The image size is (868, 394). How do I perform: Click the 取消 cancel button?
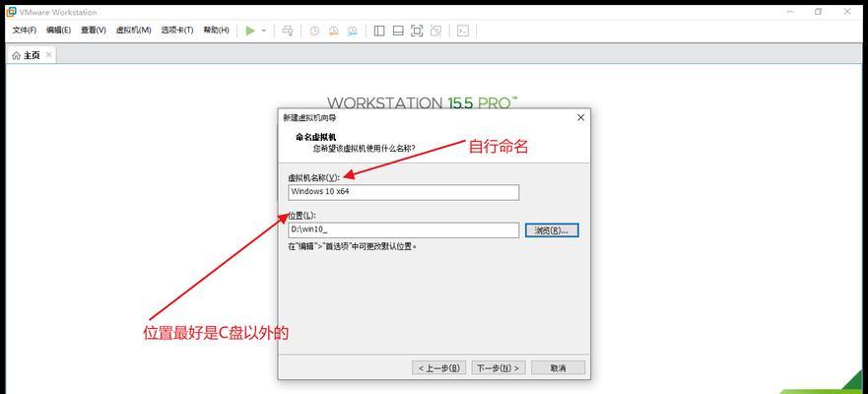558,368
